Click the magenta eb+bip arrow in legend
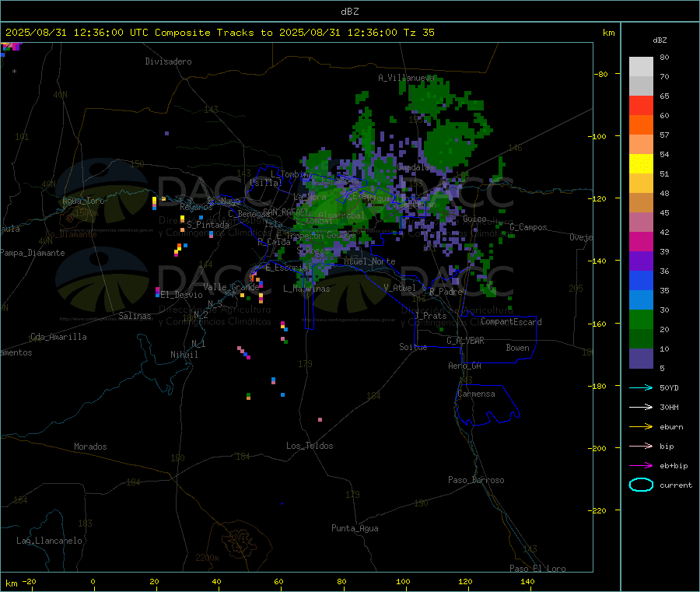The height and width of the screenshot is (592, 700). (x=641, y=466)
